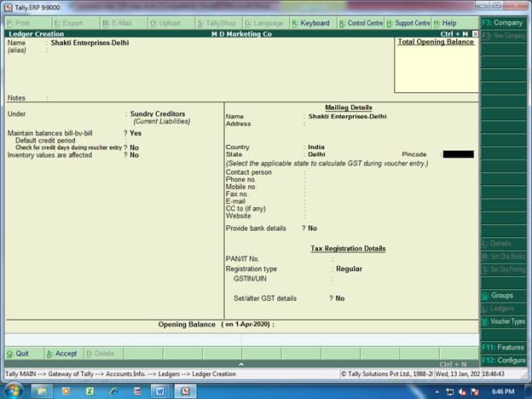532x399 pixels.
Task: Click the Total Opening Balance heading
Action: pos(436,42)
